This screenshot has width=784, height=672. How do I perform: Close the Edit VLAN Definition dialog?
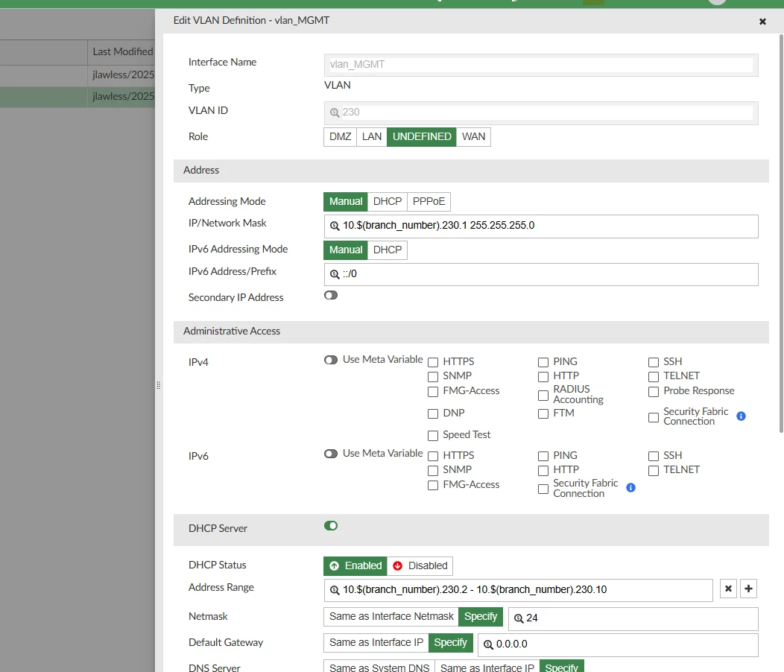point(762,22)
